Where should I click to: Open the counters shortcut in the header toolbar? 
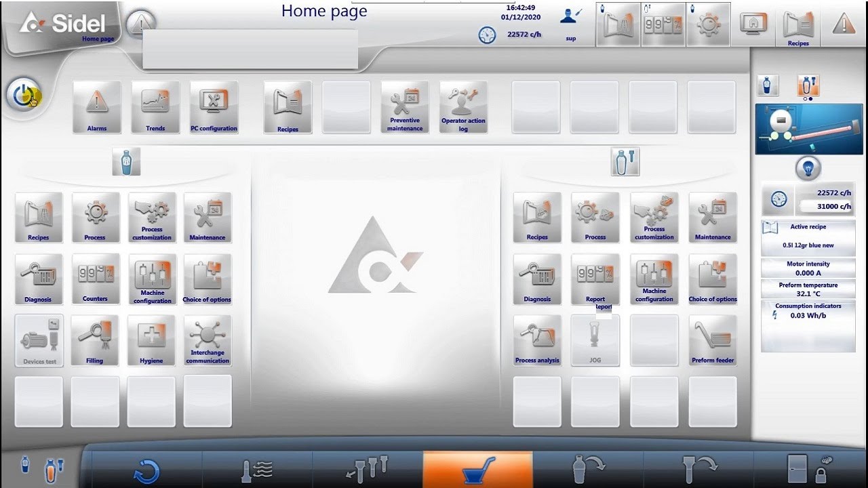coord(663,24)
